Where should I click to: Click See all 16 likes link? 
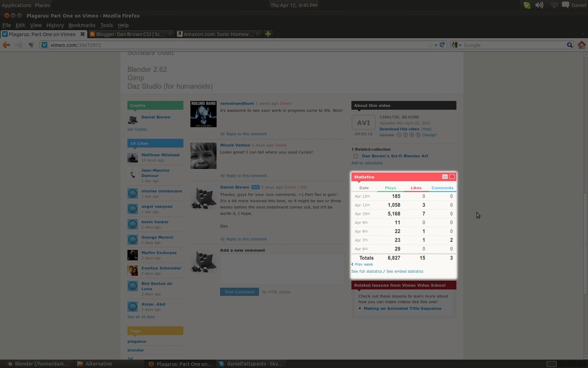141,317
